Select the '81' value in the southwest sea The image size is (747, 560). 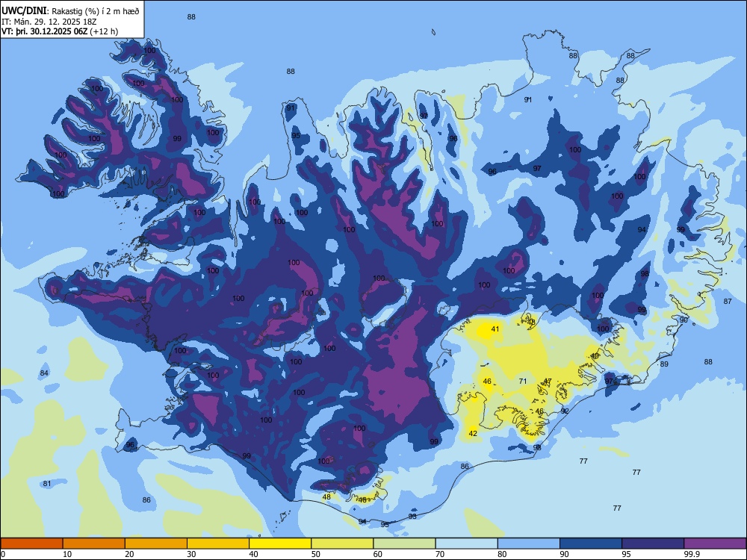pos(46,484)
